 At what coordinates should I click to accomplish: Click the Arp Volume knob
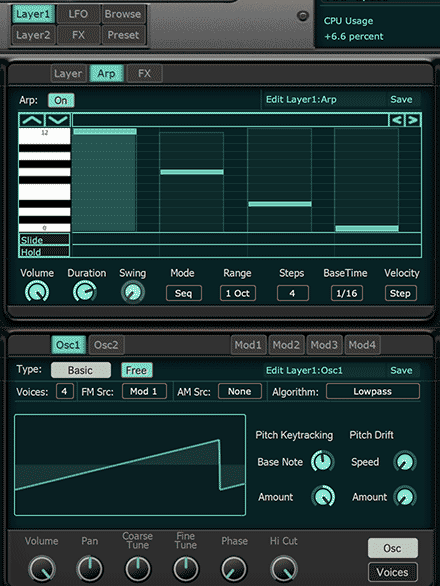37,292
